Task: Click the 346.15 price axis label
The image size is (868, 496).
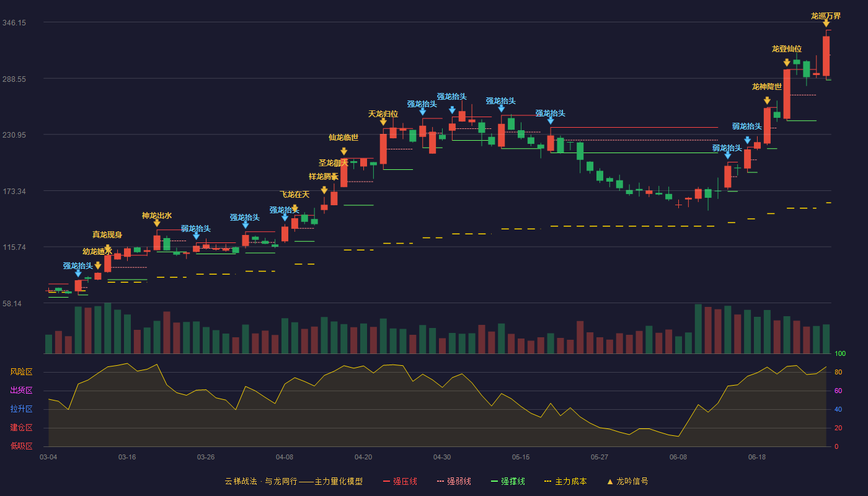Action: [x=14, y=23]
